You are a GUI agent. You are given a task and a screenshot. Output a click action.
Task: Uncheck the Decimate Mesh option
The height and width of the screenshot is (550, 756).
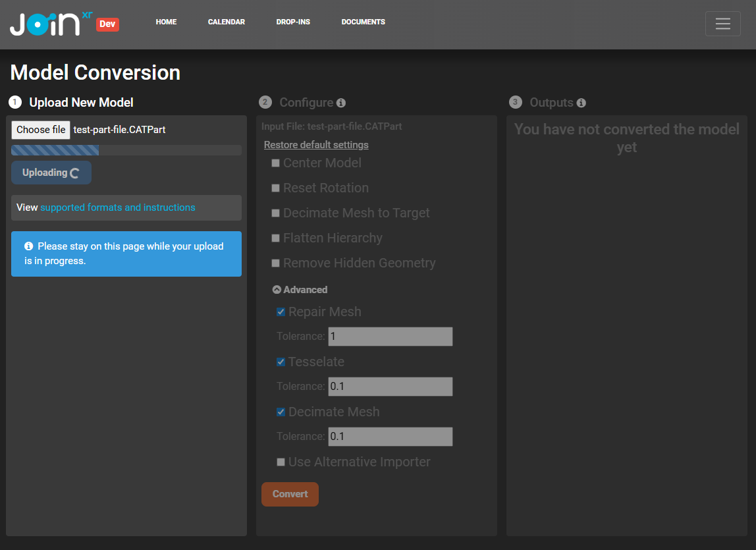click(281, 411)
